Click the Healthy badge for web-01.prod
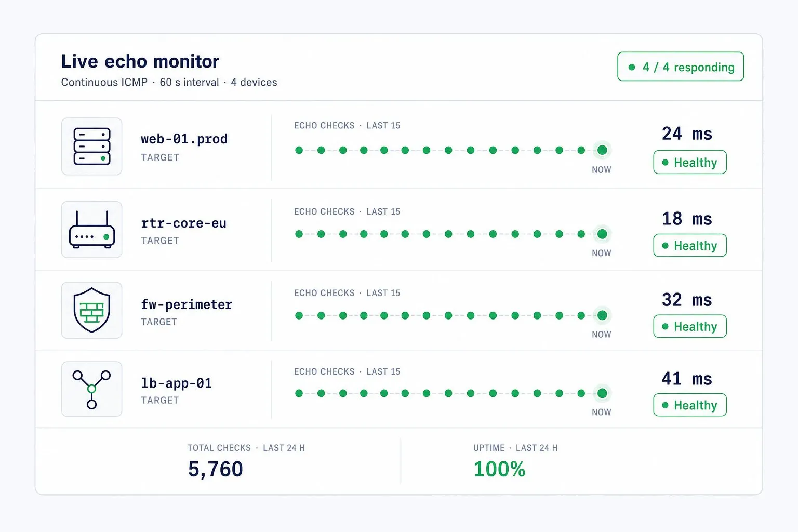This screenshot has width=798, height=532. (x=690, y=163)
